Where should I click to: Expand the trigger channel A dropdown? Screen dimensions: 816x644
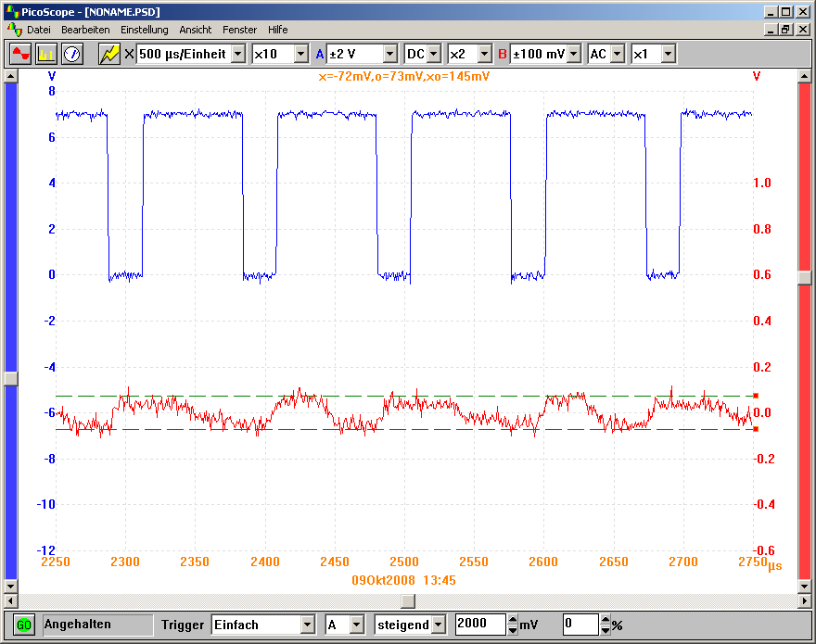pos(356,625)
